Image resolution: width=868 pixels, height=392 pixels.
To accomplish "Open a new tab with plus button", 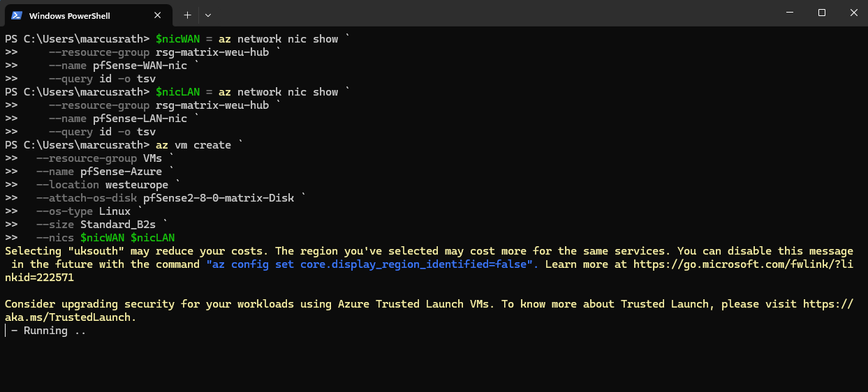I will pos(187,15).
